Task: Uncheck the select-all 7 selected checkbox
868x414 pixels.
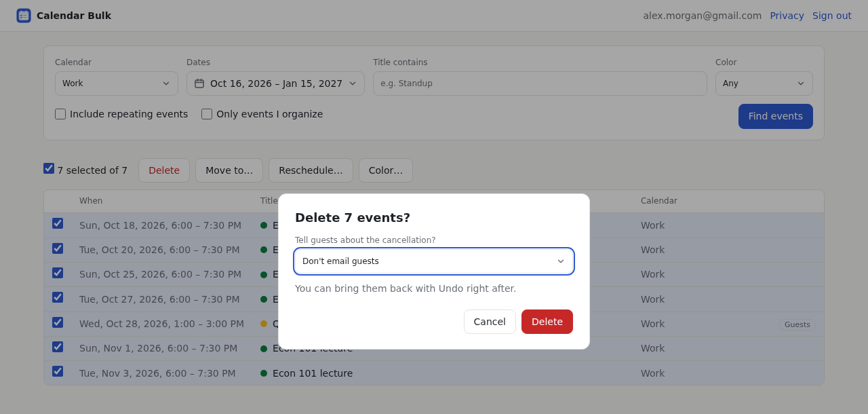Action: click(x=49, y=168)
